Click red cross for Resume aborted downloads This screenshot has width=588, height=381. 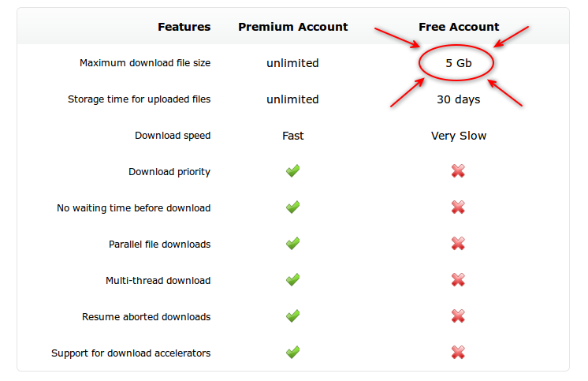coord(458,316)
